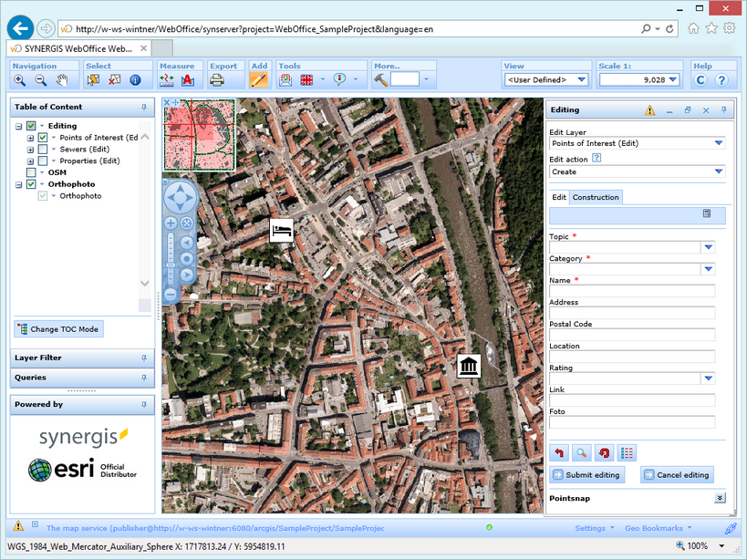Viewport: 747px width, 560px height.
Task: Open the attribute list icon in Editing panel
Action: (x=628, y=452)
